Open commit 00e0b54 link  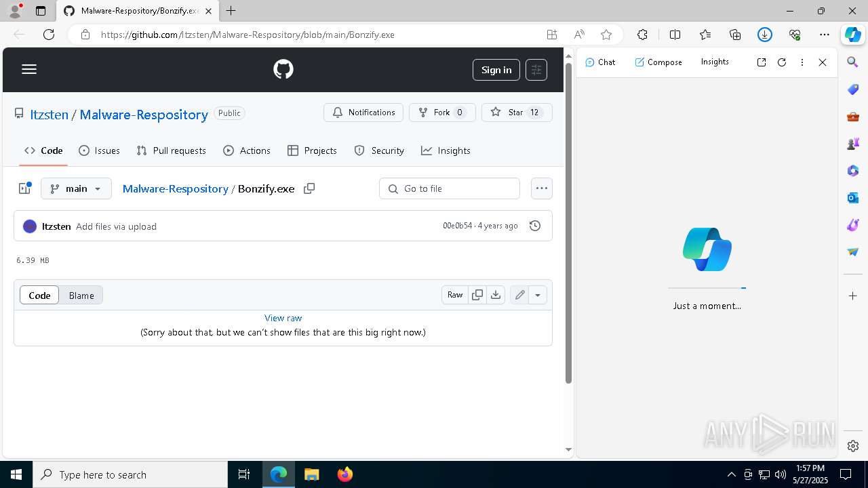tap(457, 226)
